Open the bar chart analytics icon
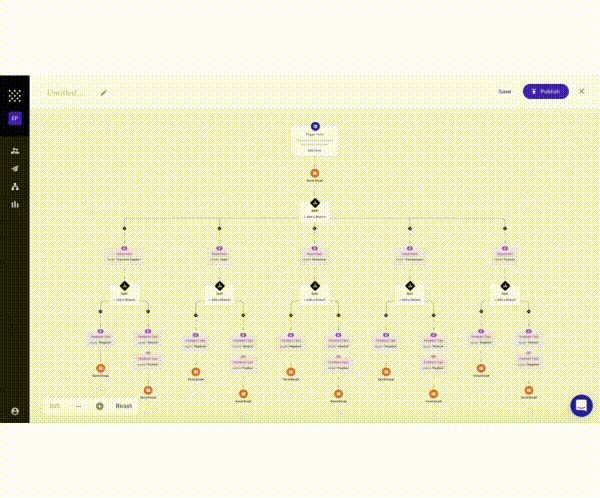600x498 pixels. pyautogui.click(x=15, y=204)
